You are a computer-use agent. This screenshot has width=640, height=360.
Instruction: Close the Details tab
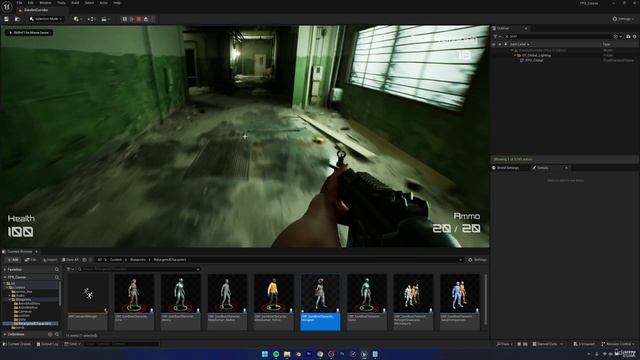click(x=566, y=168)
